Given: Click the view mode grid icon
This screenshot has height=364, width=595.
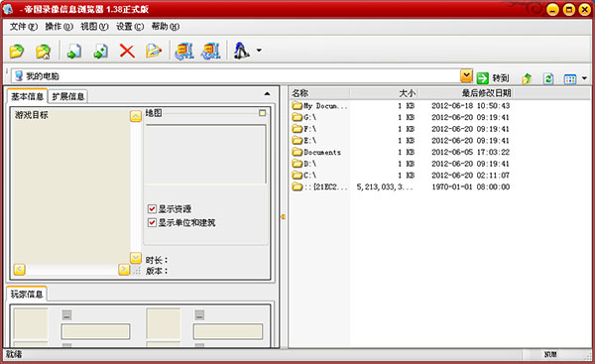Looking at the screenshot, I should click(570, 79).
